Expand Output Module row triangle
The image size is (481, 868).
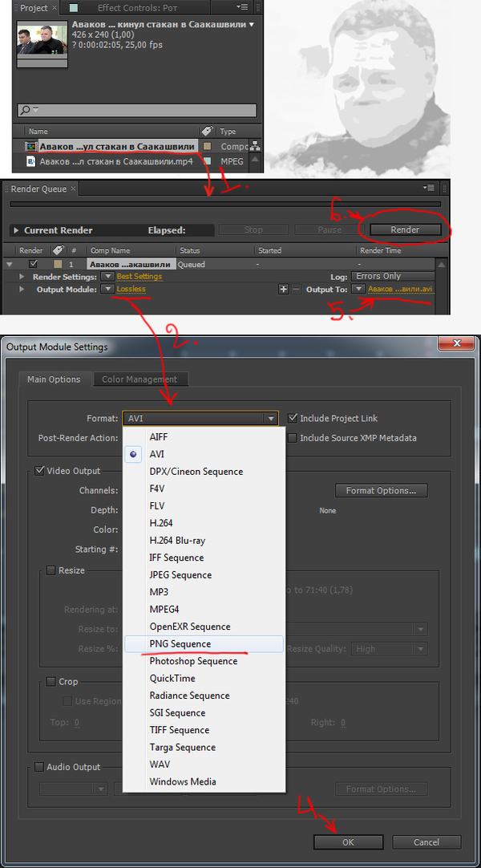22,289
